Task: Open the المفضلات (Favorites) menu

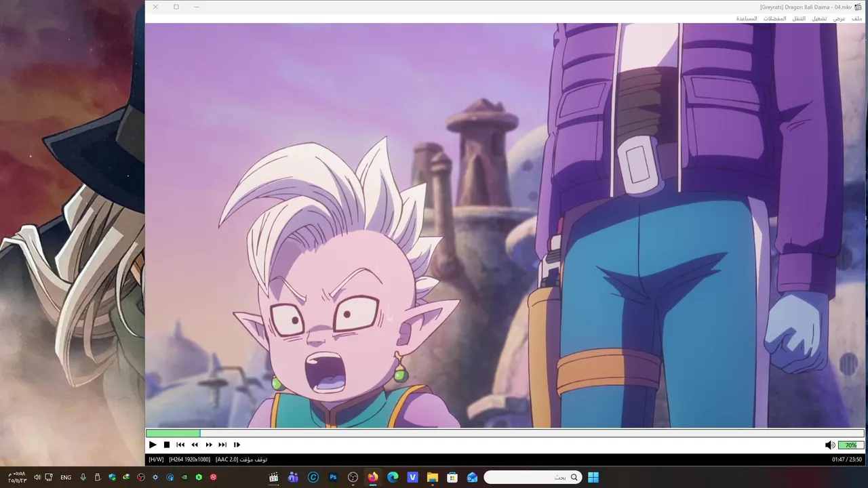Action: (775, 18)
